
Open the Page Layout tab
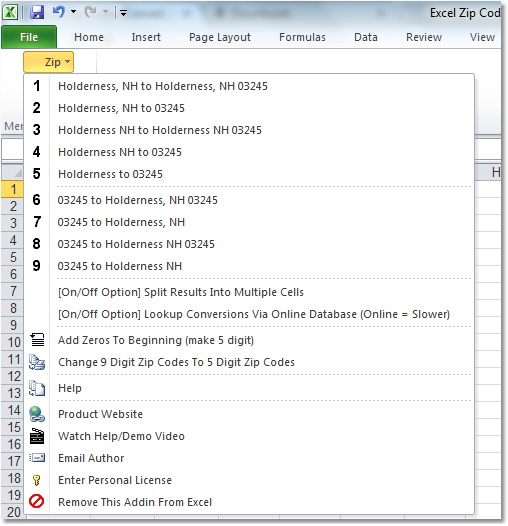[x=220, y=37]
